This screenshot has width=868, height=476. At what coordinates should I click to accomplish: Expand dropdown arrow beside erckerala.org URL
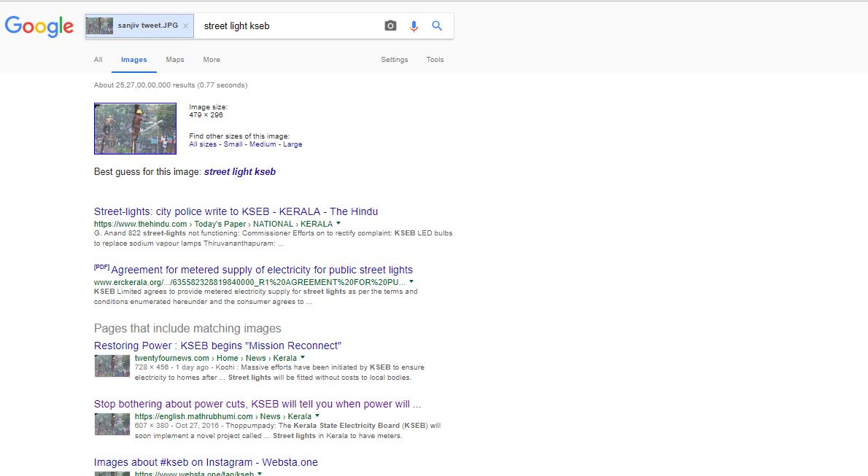click(x=411, y=281)
